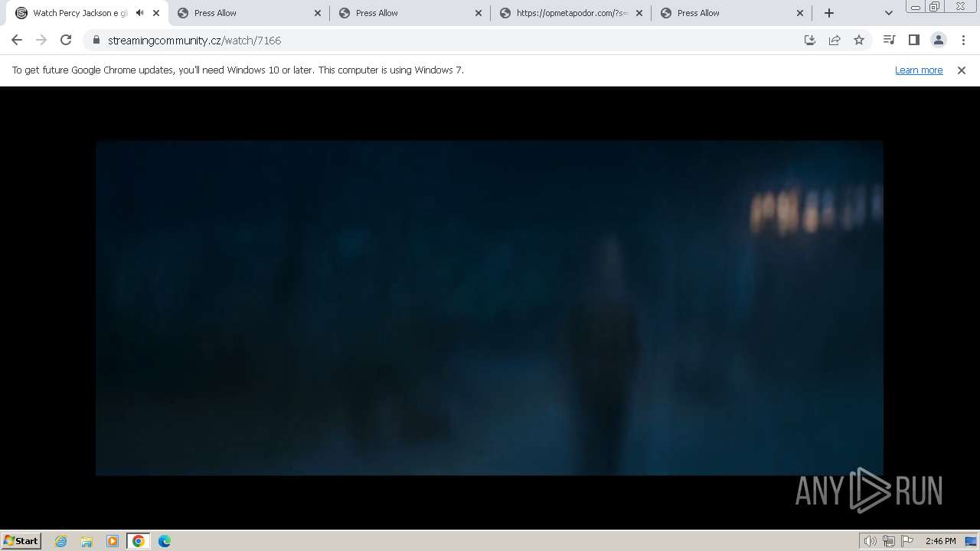This screenshot has width=980, height=551.
Task: Close the last Press Allow tab
Action: [800, 13]
